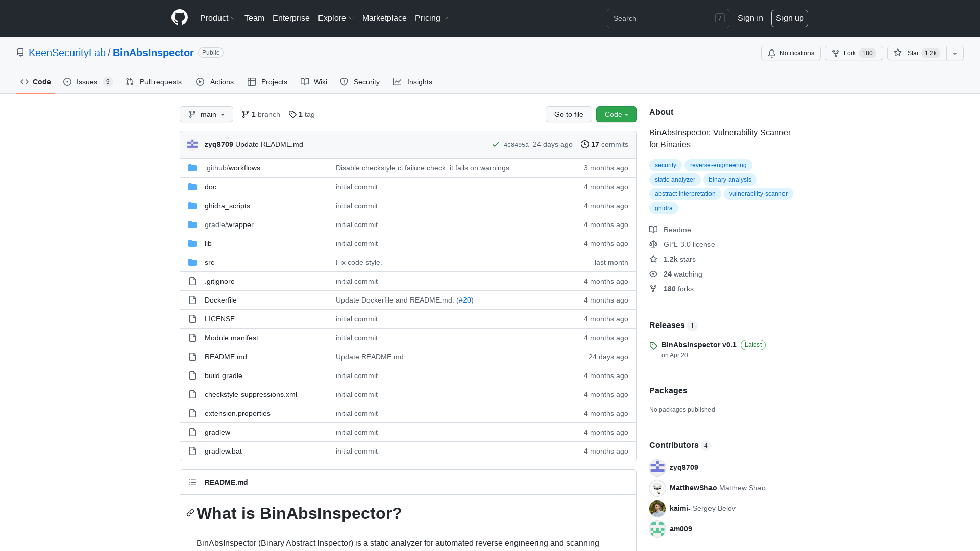Open the BinAbsInspector repository name link

tap(153, 53)
